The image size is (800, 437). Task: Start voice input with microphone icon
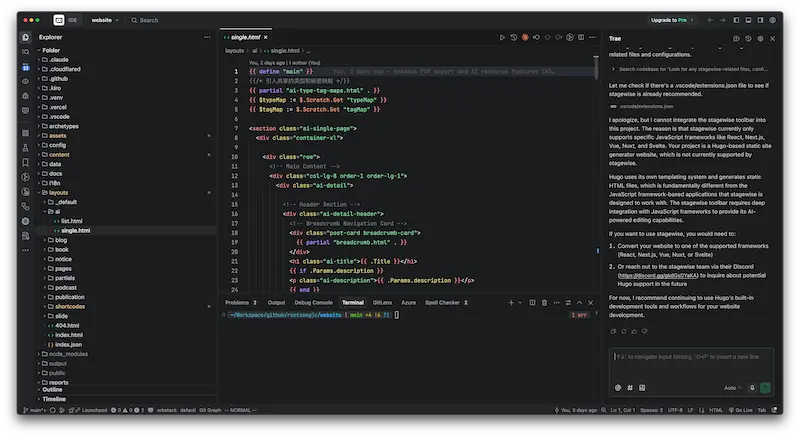coord(752,388)
